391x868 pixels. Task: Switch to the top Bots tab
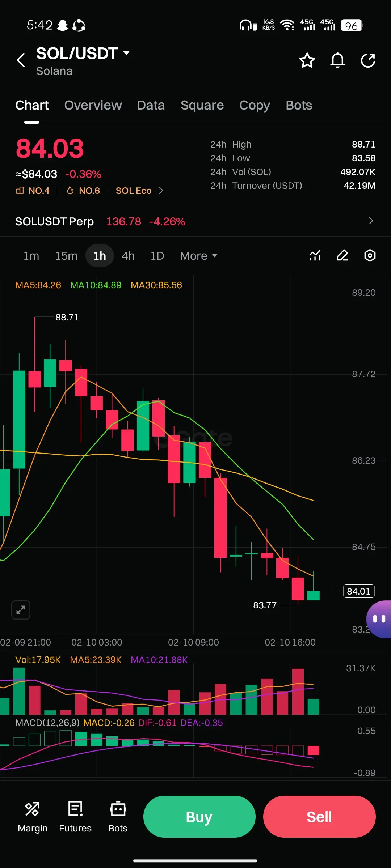click(299, 105)
